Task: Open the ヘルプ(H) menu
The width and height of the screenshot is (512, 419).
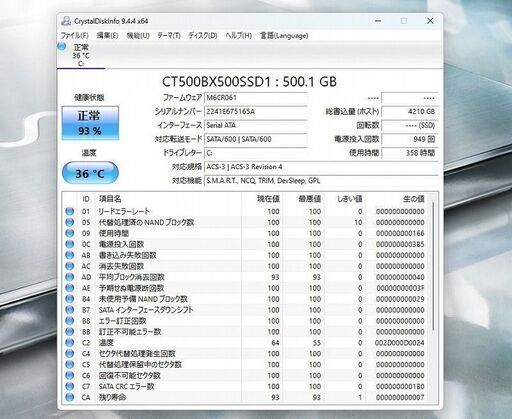Action: [238, 36]
